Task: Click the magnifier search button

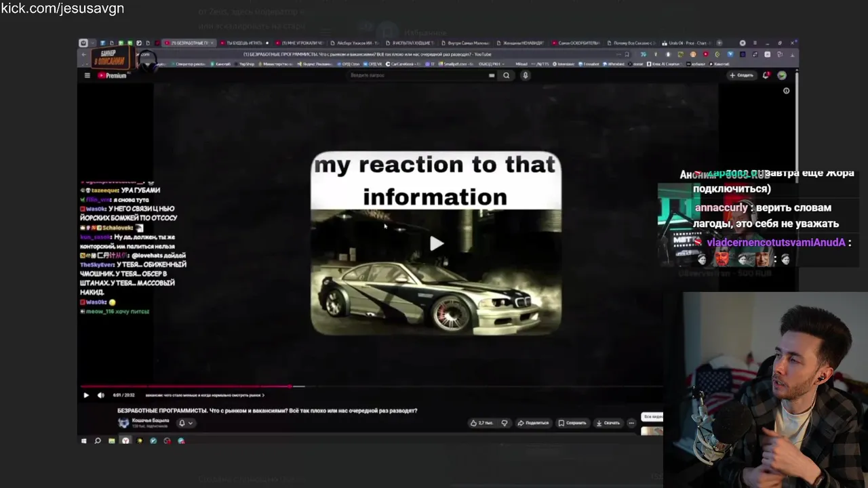Action: tap(506, 75)
